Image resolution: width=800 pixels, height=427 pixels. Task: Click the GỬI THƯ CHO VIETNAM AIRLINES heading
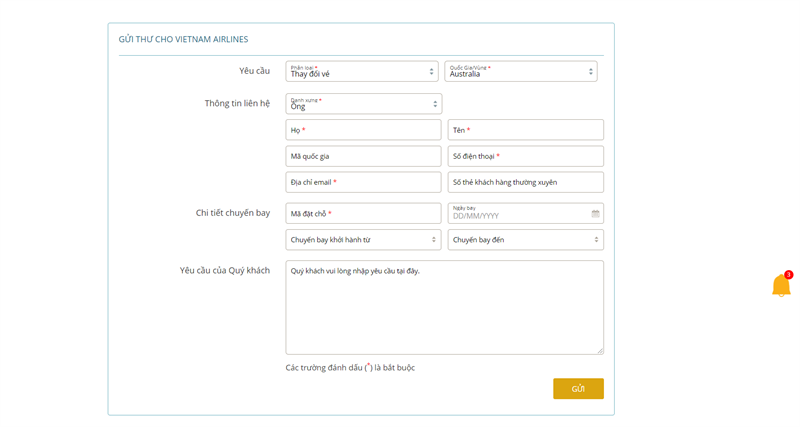pyautogui.click(x=184, y=39)
